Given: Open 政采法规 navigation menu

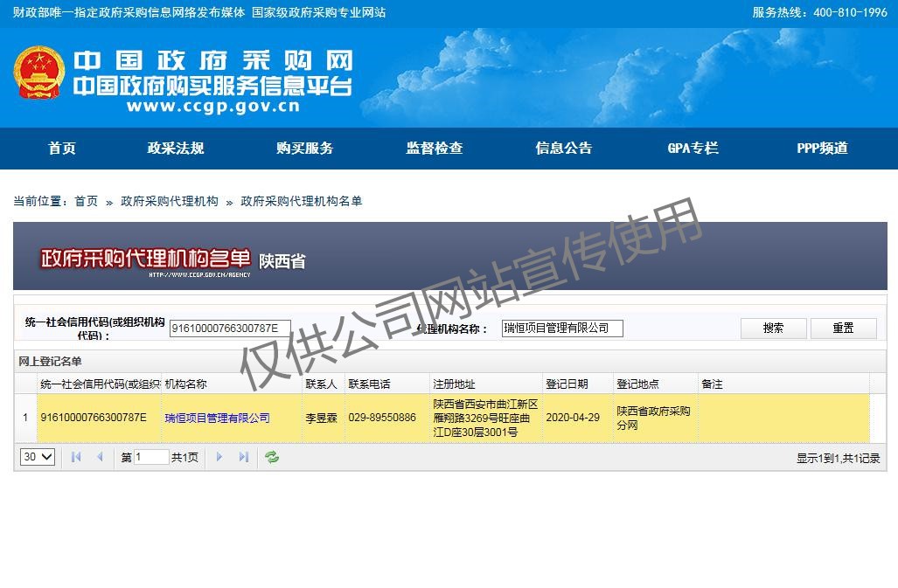Looking at the screenshot, I should click(x=175, y=149).
